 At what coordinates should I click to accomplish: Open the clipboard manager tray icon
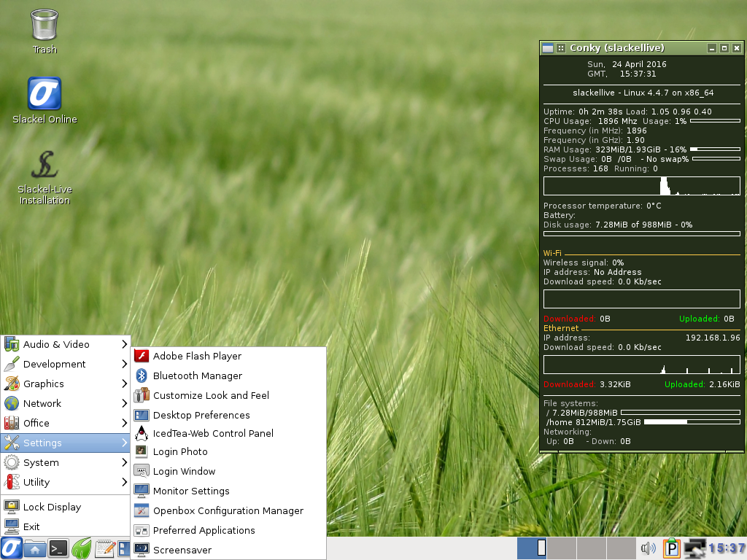pyautogui.click(x=671, y=548)
